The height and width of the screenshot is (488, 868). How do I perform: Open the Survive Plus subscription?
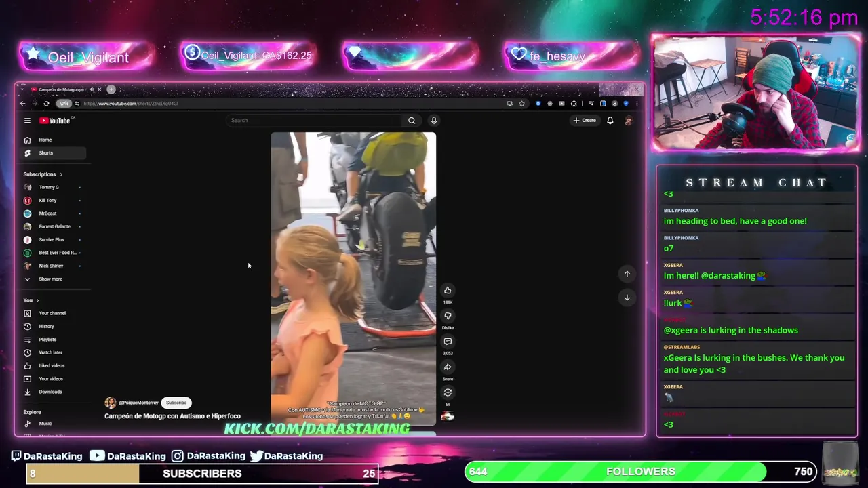(53, 240)
